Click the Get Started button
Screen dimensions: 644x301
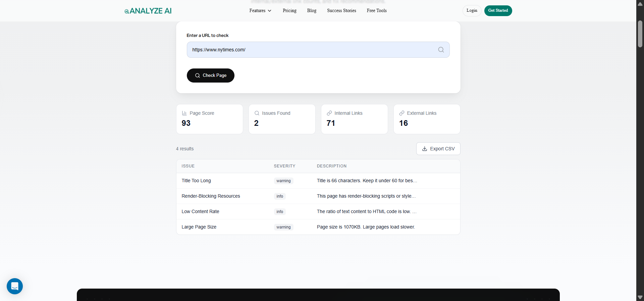[498, 11]
